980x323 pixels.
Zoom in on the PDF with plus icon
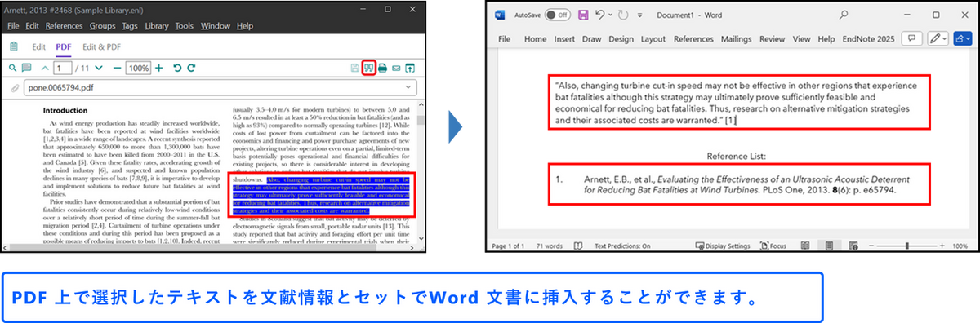159,68
